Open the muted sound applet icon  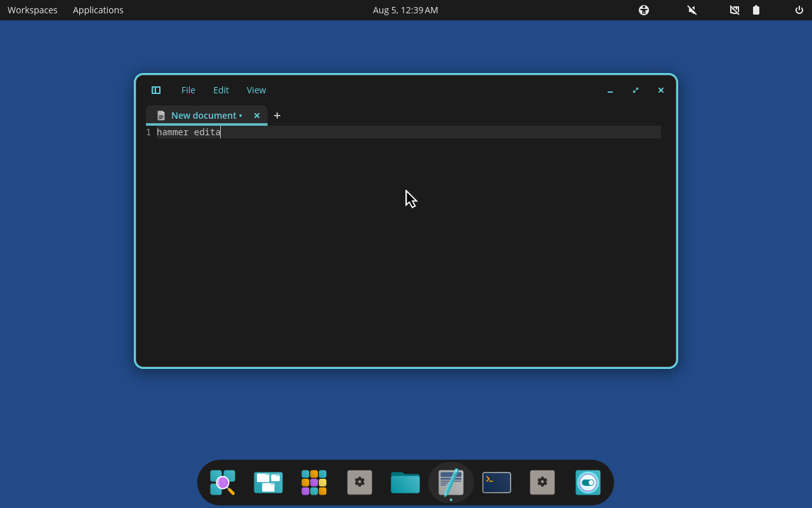pos(692,10)
